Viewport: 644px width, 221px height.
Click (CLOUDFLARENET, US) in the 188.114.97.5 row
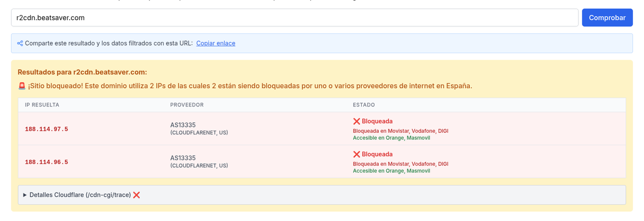(199, 133)
